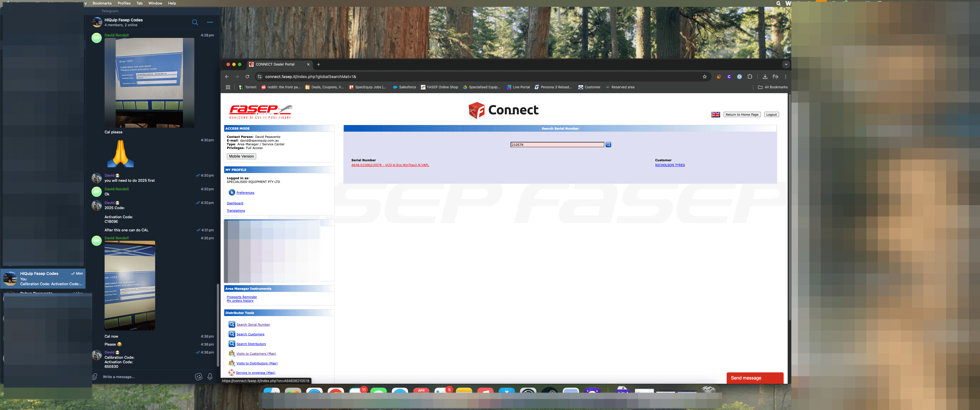980x410 pixels.
Task: Open the Translations link
Action: click(236, 211)
